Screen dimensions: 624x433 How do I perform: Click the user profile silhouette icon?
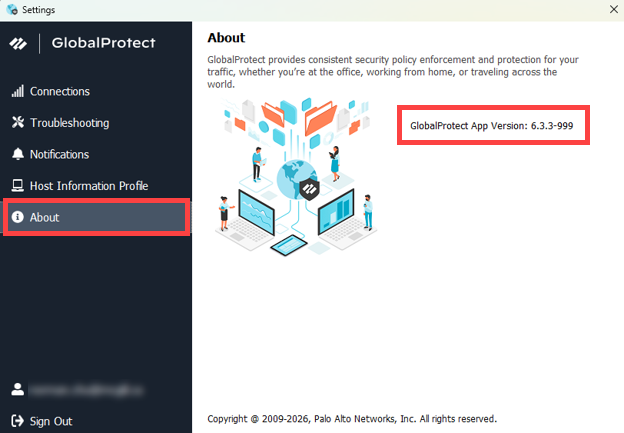(x=18, y=390)
